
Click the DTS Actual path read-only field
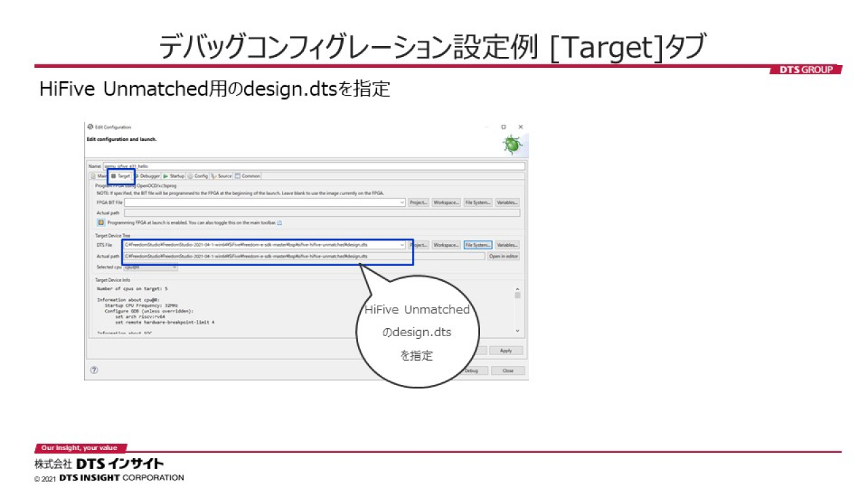(x=304, y=256)
